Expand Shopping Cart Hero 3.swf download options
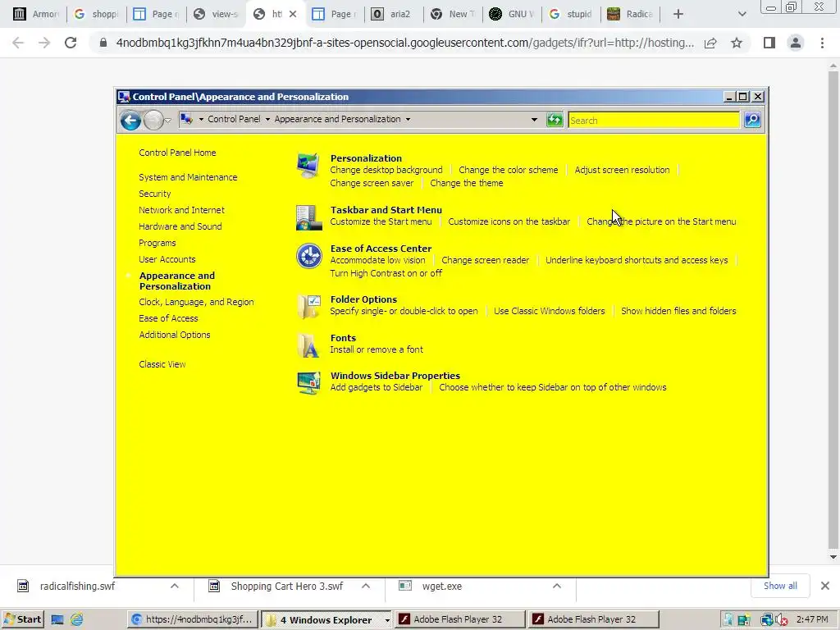 point(366,586)
